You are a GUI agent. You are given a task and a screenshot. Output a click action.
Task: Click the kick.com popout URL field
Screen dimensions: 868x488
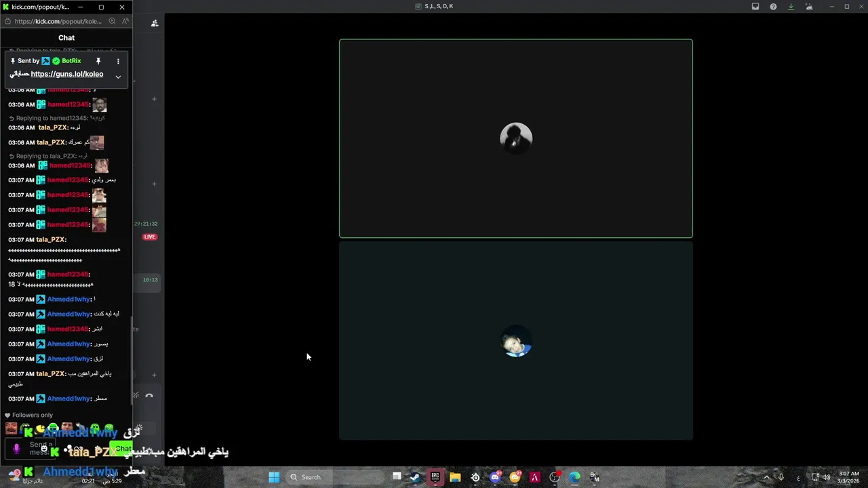58,21
